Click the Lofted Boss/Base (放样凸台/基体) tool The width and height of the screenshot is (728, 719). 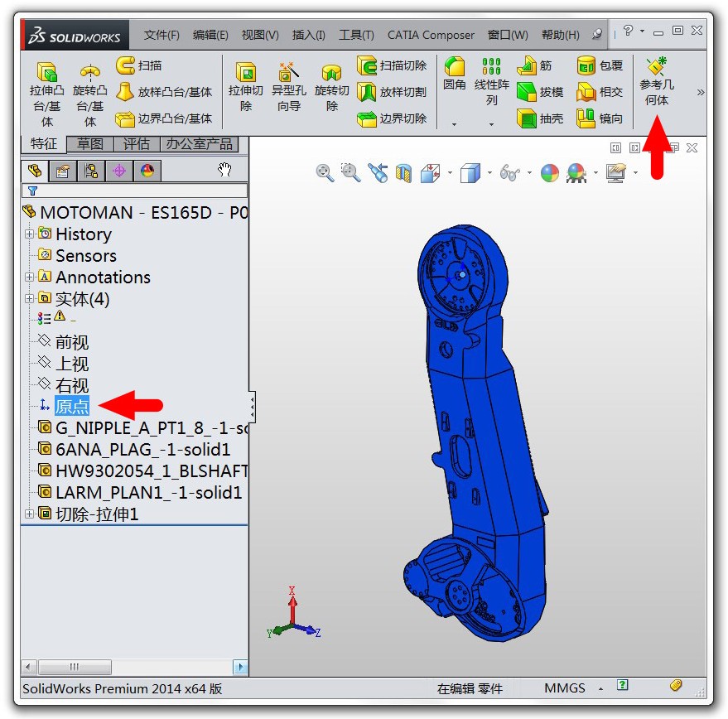click(163, 92)
